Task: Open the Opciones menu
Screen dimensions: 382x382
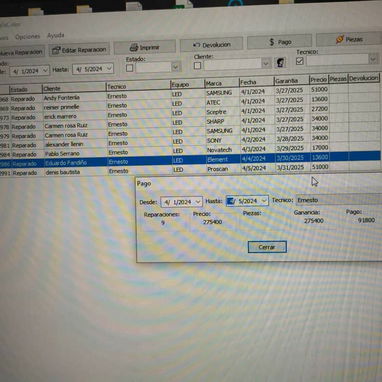Action: pyautogui.click(x=28, y=37)
